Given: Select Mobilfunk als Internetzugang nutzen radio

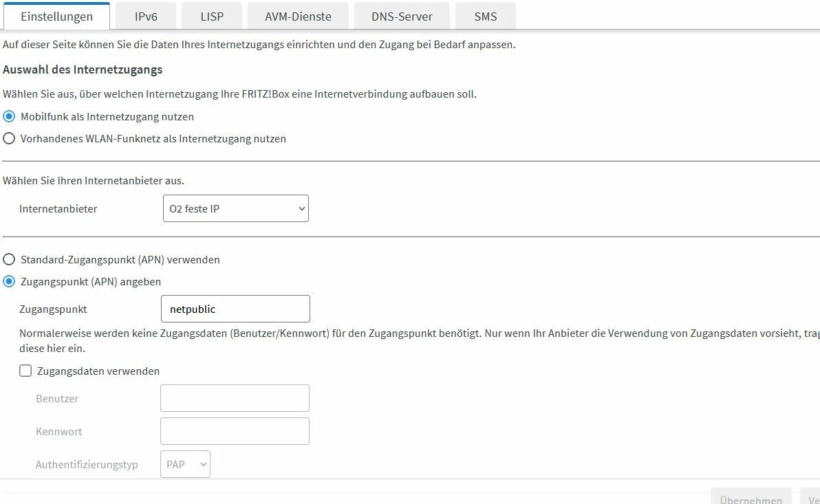Looking at the screenshot, I should point(9,116).
